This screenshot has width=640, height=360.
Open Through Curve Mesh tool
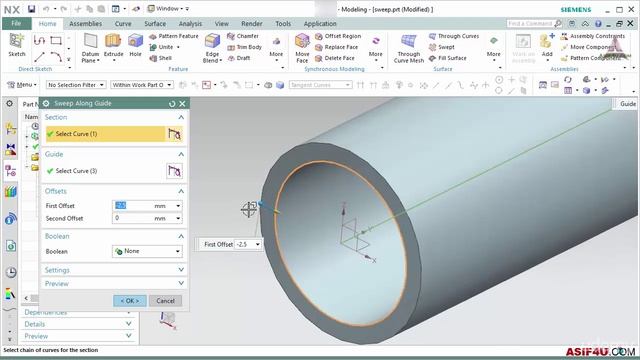point(409,48)
